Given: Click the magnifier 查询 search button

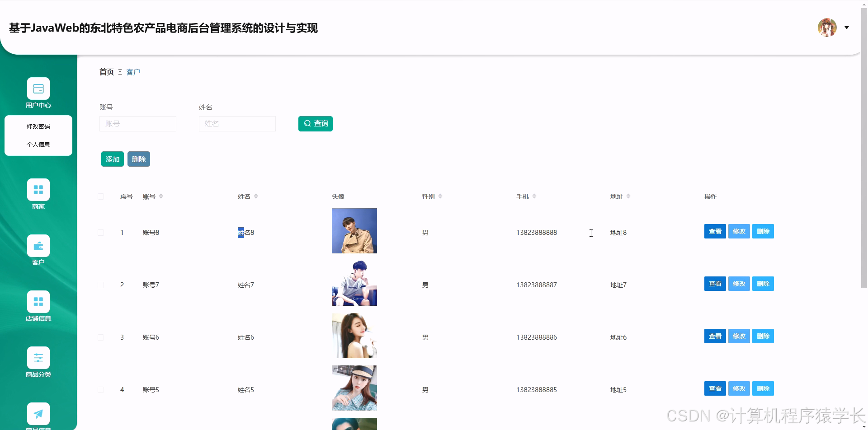Looking at the screenshot, I should tap(316, 124).
